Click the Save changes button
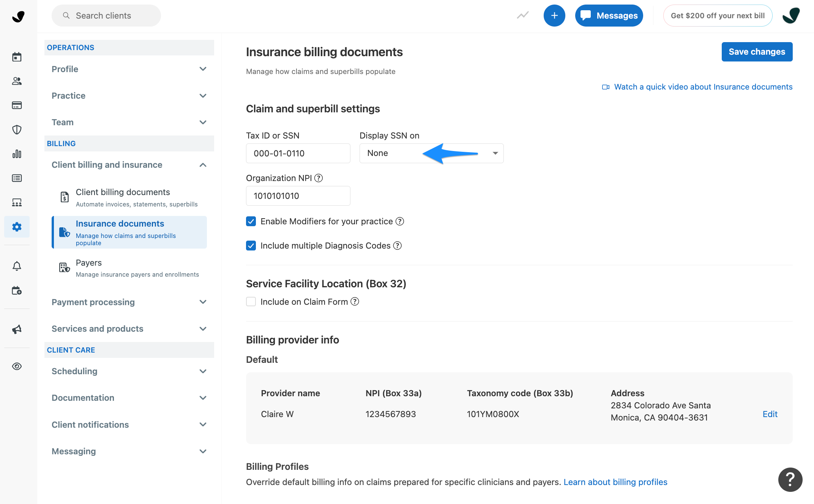 coord(757,52)
